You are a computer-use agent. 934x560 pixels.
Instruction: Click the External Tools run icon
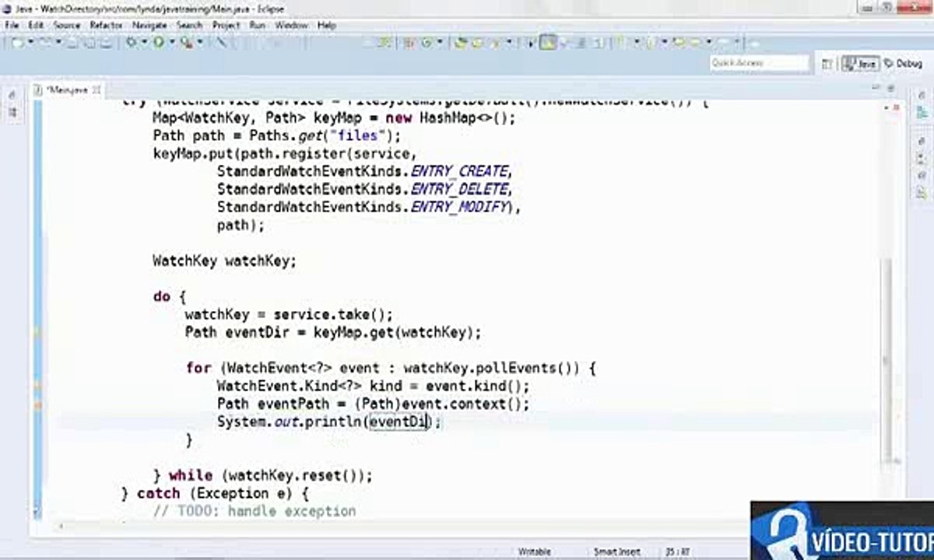coord(187,43)
